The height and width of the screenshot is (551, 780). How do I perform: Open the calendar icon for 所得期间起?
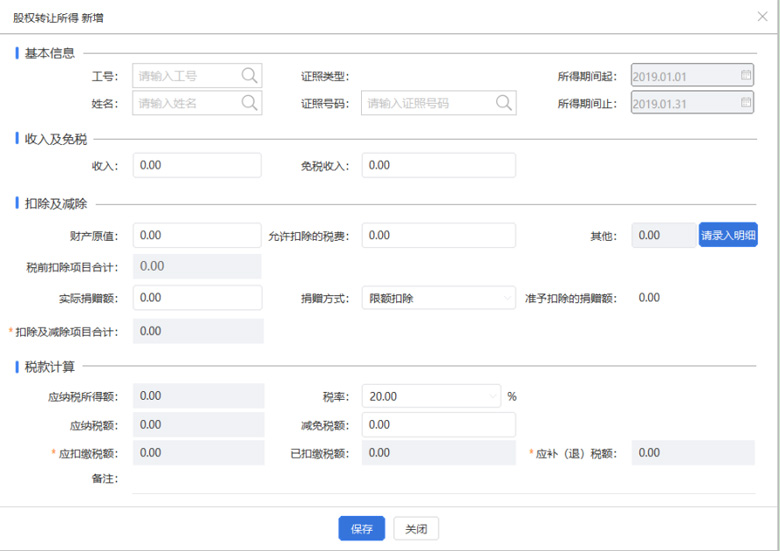(745, 75)
